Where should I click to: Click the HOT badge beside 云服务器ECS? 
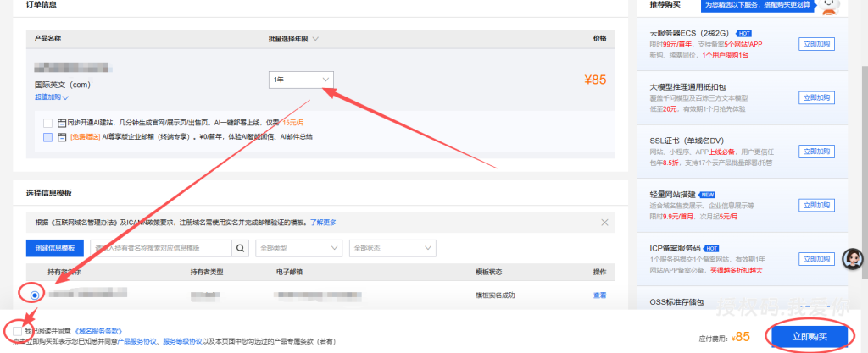[744, 34]
